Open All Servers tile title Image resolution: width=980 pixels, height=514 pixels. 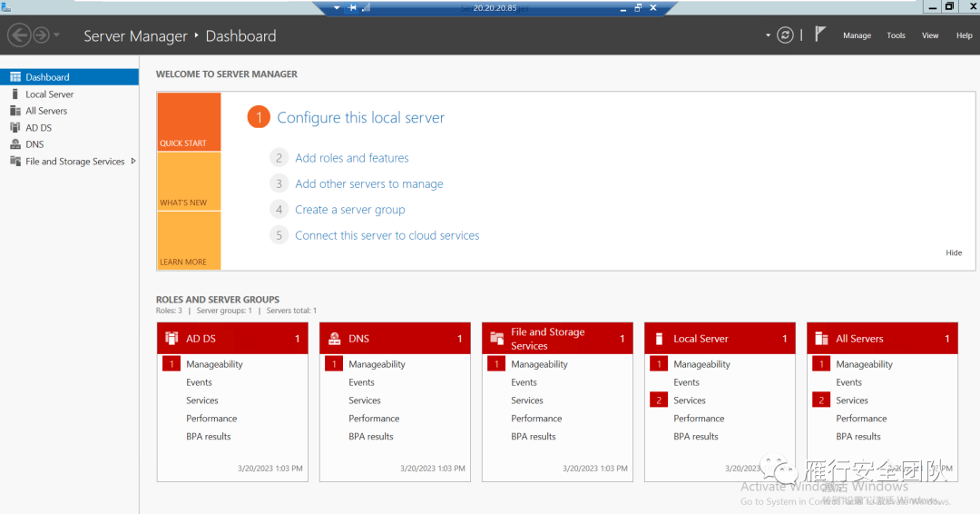pyautogui.click(x=859, y=339)
